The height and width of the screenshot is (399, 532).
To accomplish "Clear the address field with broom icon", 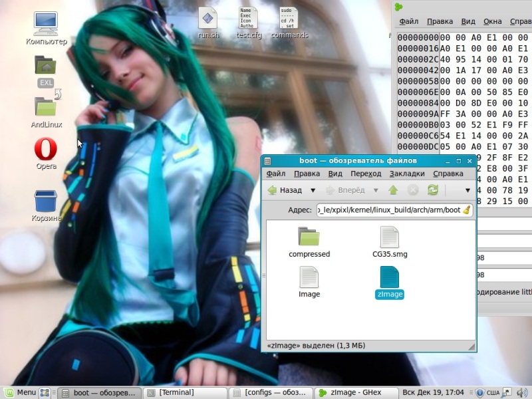I will point(467,210).
